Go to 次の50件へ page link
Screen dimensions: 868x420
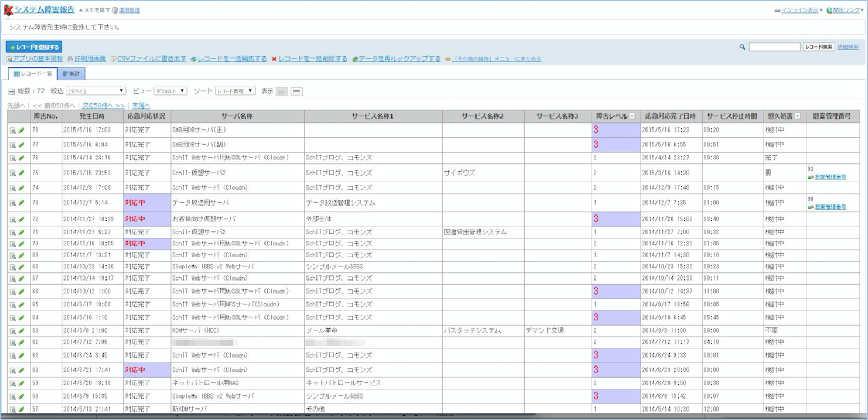point(103,106)
